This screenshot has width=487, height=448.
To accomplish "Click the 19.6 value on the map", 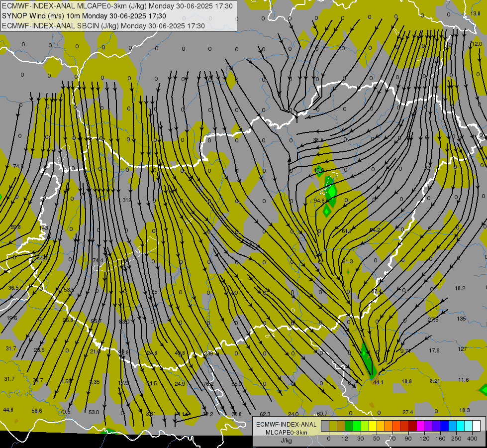I will [12, 318].
